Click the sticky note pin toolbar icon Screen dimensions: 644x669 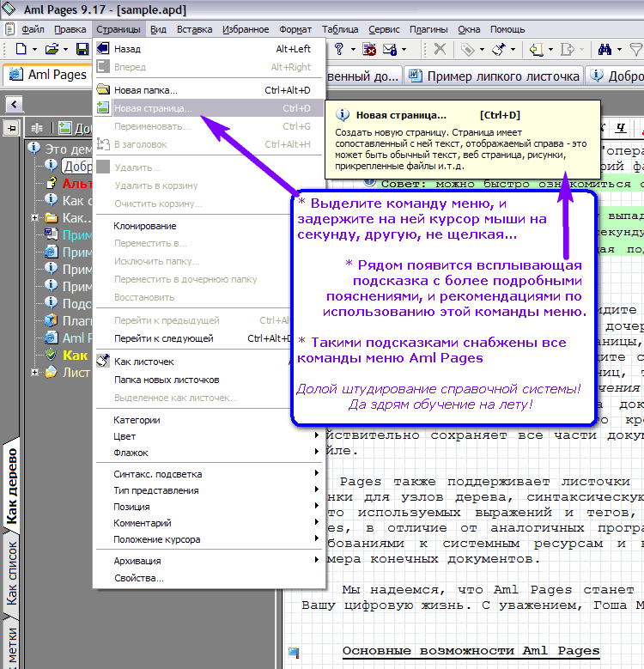pyautogui.click(x=499, y=50)
